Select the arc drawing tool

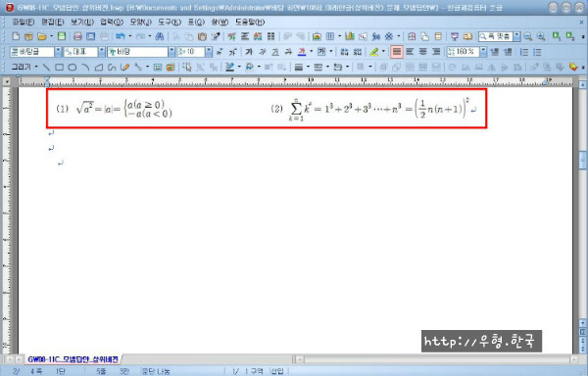pyautogui.click(x=85, y=67)
